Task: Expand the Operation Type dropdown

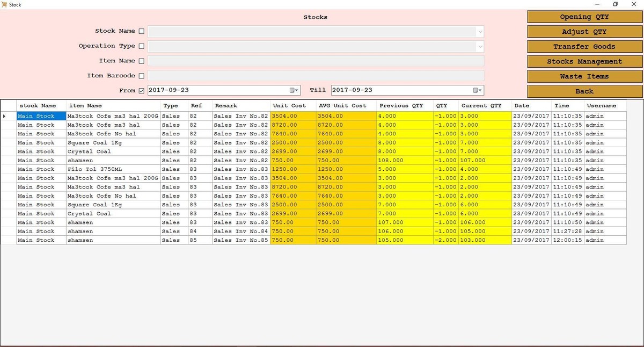Action: pyautogui.click(x=480, y=47)
